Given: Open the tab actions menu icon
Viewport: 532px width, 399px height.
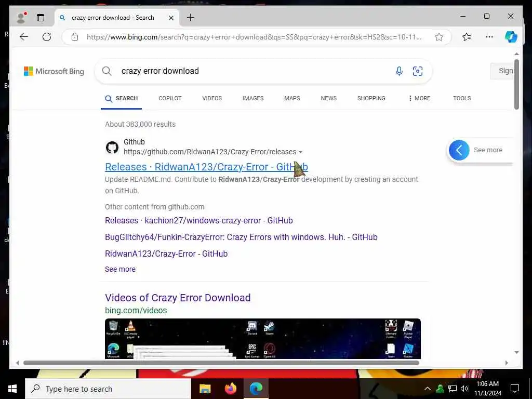Looking at the screenshot, I should pos(41,18).
